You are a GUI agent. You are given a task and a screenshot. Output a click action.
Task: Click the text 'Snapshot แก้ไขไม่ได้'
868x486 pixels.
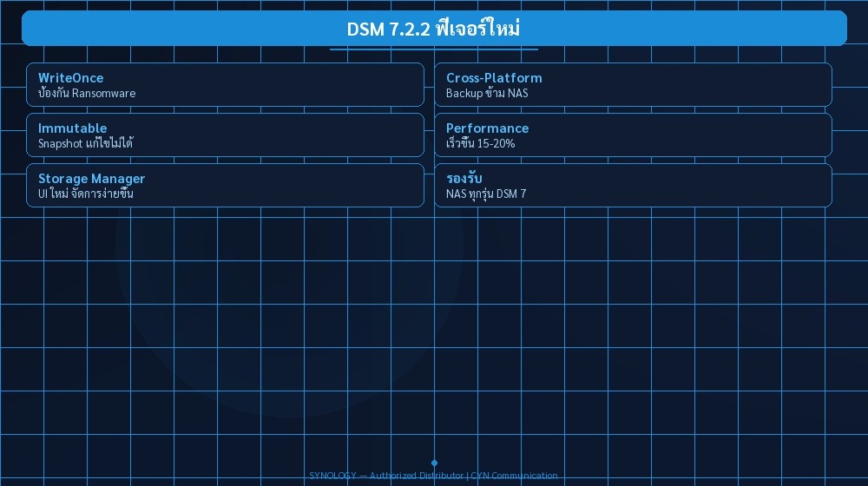click(x=86, y=143)
